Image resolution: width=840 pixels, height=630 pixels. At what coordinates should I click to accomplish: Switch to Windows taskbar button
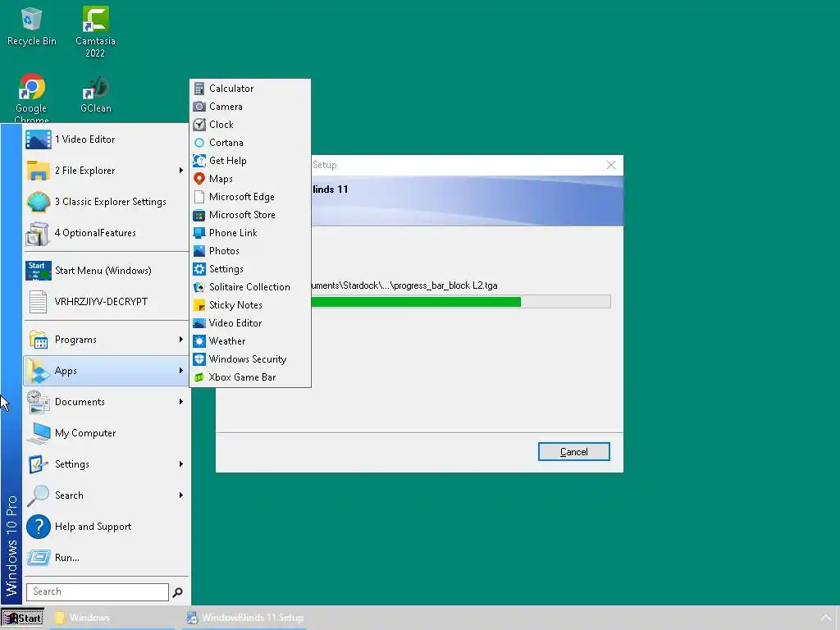(112, 618)
